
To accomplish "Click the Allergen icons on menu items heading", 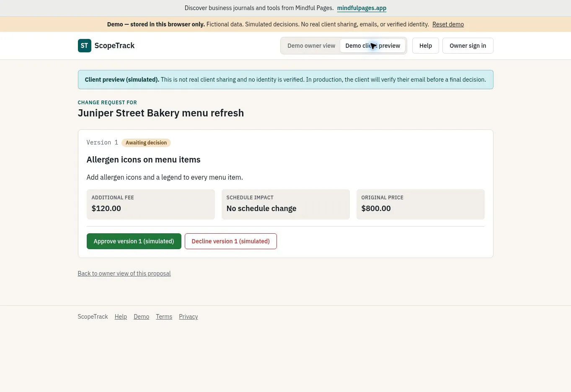I will [x=143, y=160].
